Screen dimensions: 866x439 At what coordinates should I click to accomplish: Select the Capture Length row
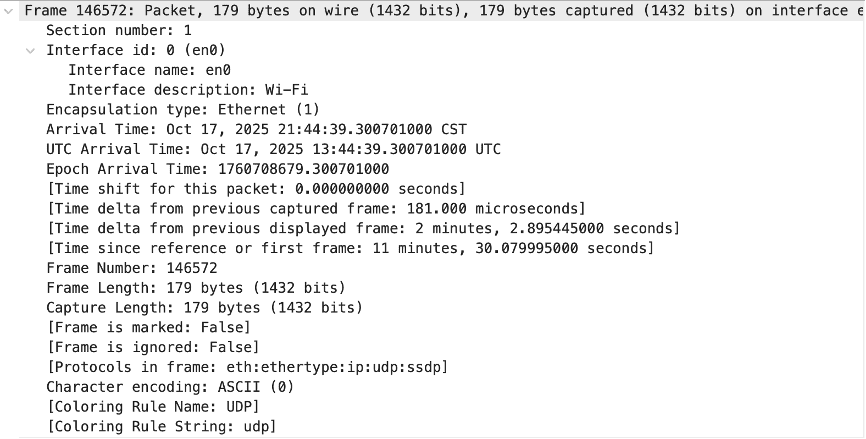[204, 308]
